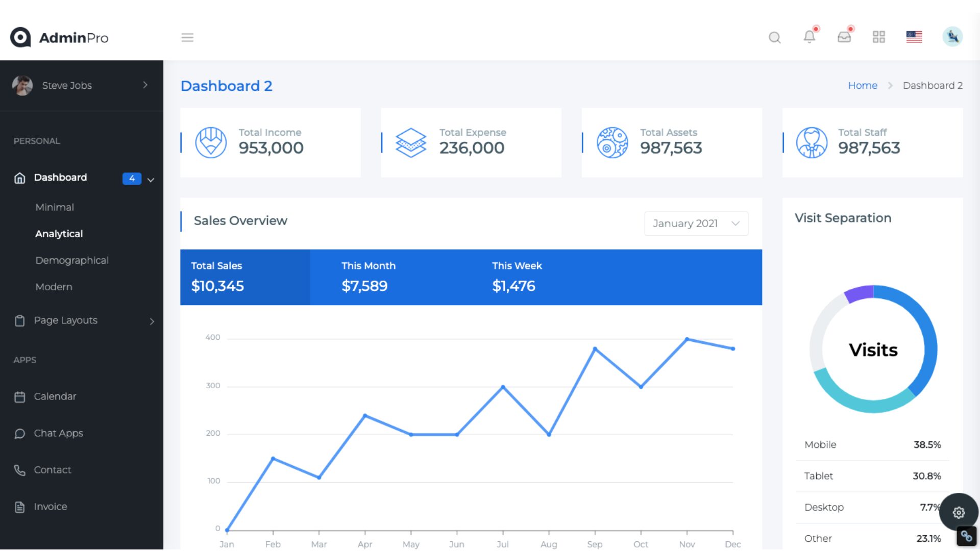980x551 pixels.
Task: Click the link icon at bottom corner
Action: point(966,536)
